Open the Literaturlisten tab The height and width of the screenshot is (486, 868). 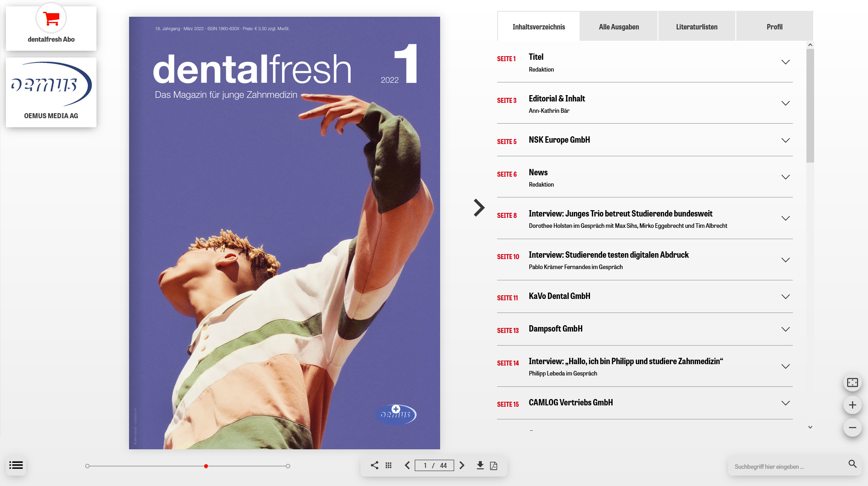coord(696,27)
